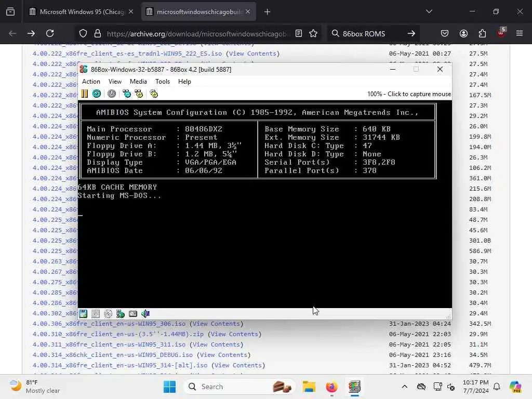Click the uBlock Origin extension icon
The image size is (532, 399).
click(x=501, y=33)
